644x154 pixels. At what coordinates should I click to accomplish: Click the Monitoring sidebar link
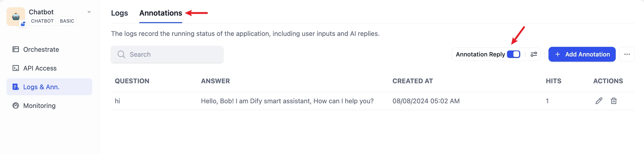(x=39, y=106)
